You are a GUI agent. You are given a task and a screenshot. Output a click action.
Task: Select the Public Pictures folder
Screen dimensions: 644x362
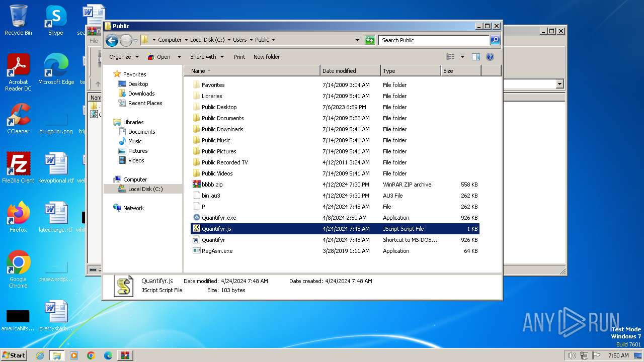pos(335,151)
